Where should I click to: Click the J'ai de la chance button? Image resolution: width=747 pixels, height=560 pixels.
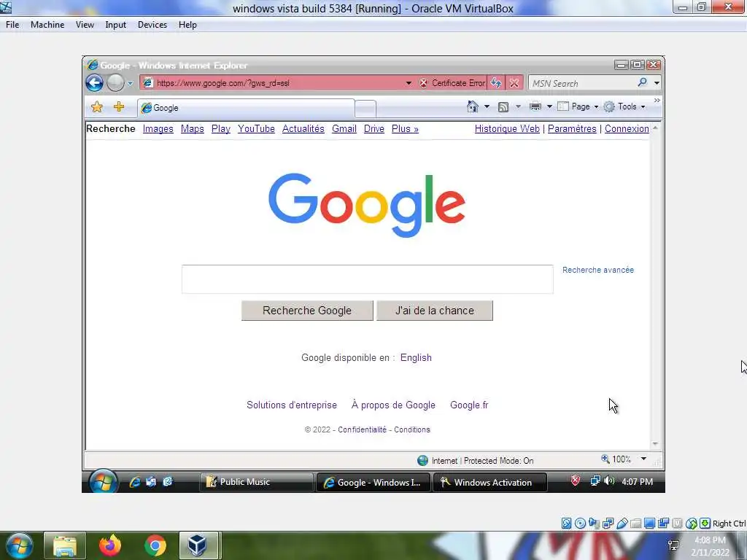coord(435,311)
